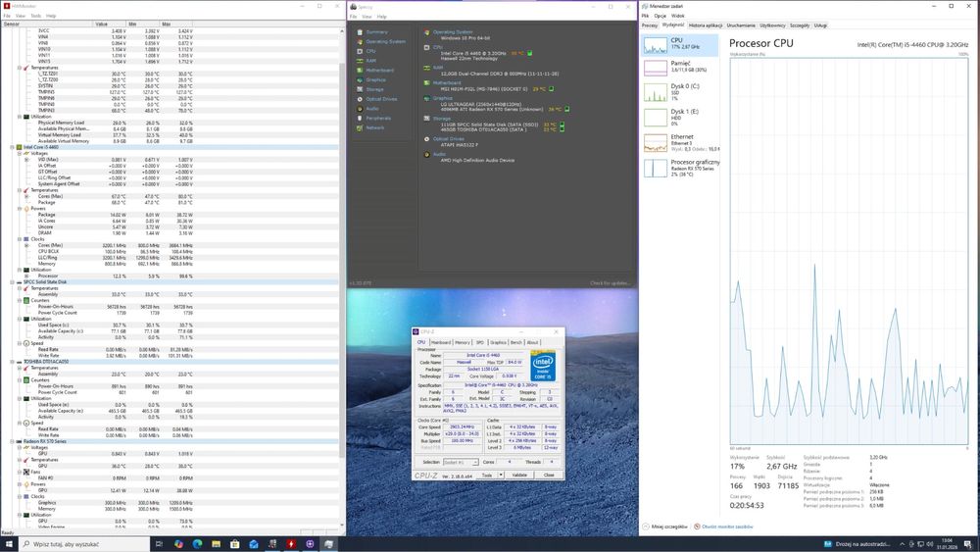This screenshot has height=552, width=980.
Task: Open Graphics section in Speccy sidebar
Action: [375, 80]
